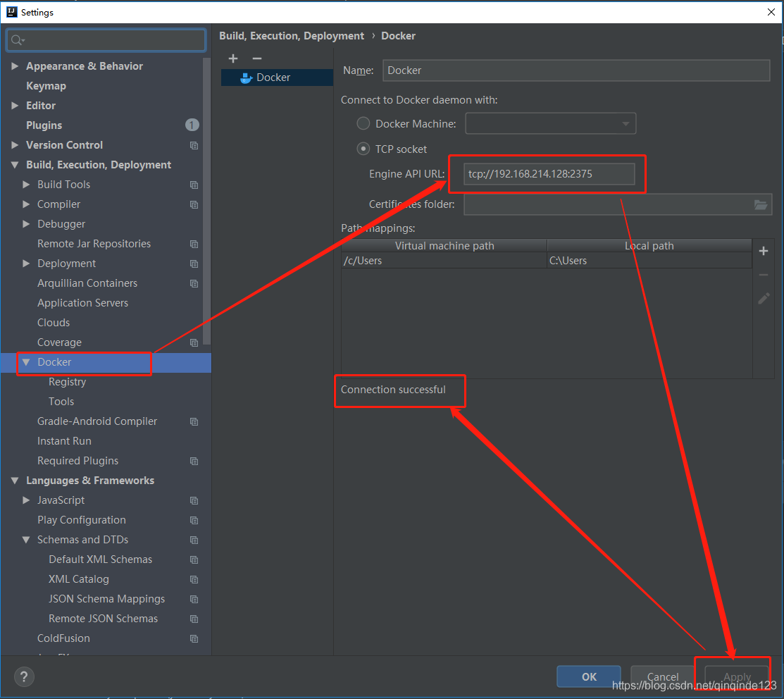
Task: Select the TCP socket radio option
Action: tap(363, 149)
